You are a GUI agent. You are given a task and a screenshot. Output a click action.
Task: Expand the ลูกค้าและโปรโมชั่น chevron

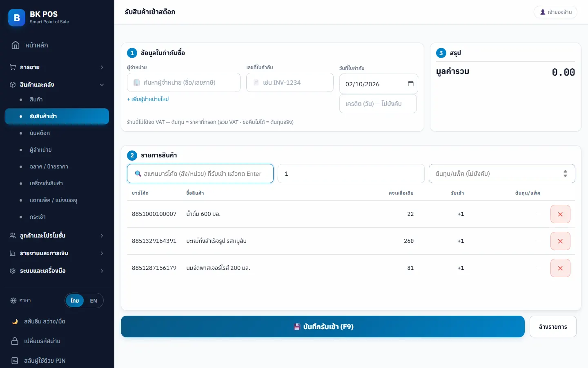click(x=102, y=236)
